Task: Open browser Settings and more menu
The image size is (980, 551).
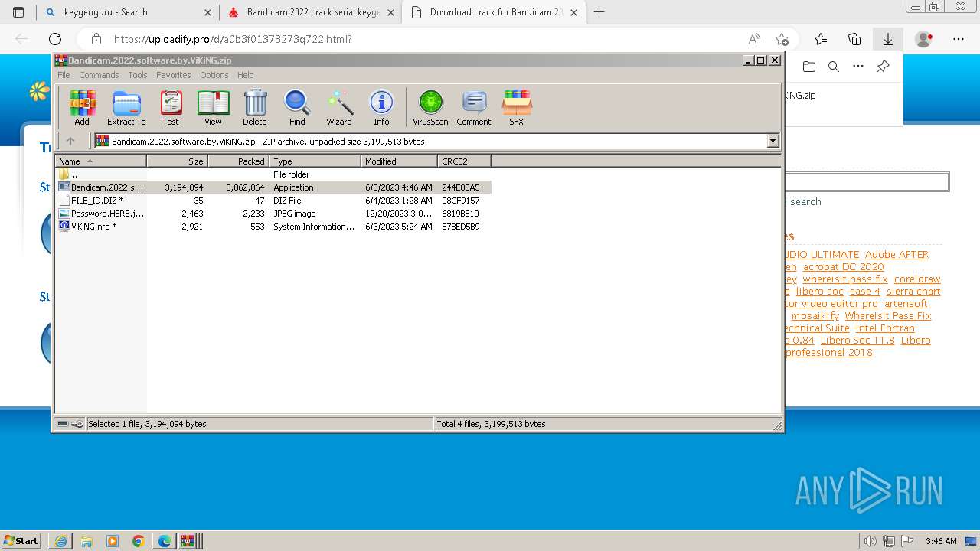Action: (959, 39)
